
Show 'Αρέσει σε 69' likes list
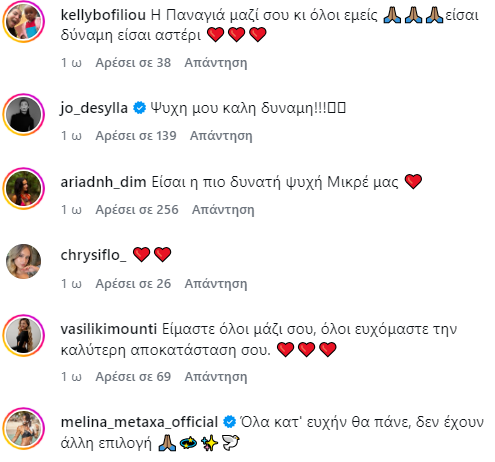[x=133, y=377]
